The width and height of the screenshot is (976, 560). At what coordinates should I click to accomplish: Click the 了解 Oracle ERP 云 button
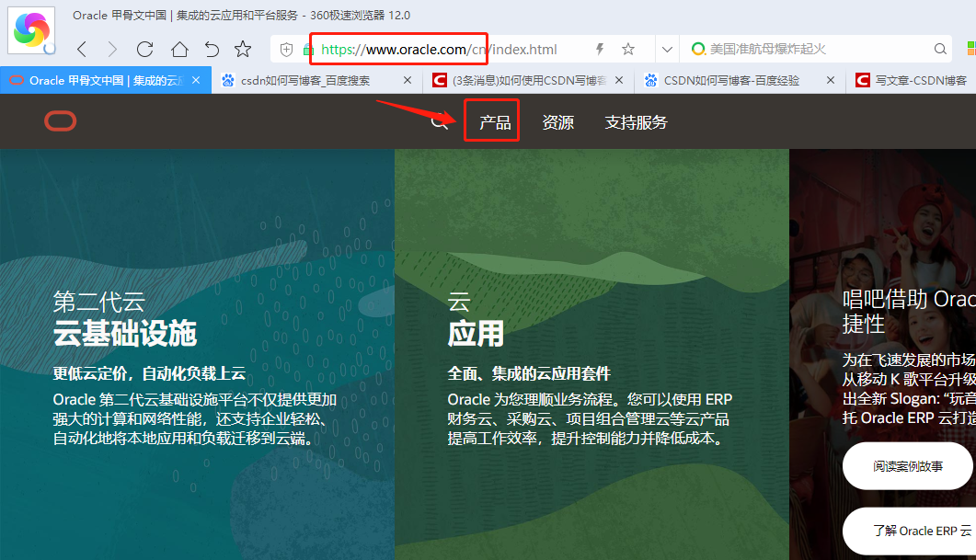click(910, 531)
